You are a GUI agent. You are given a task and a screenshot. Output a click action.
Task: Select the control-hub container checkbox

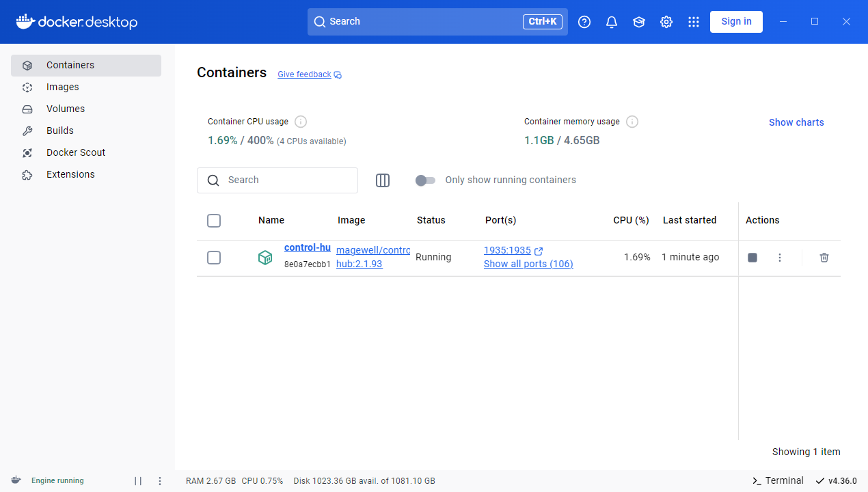pos(214,258)
